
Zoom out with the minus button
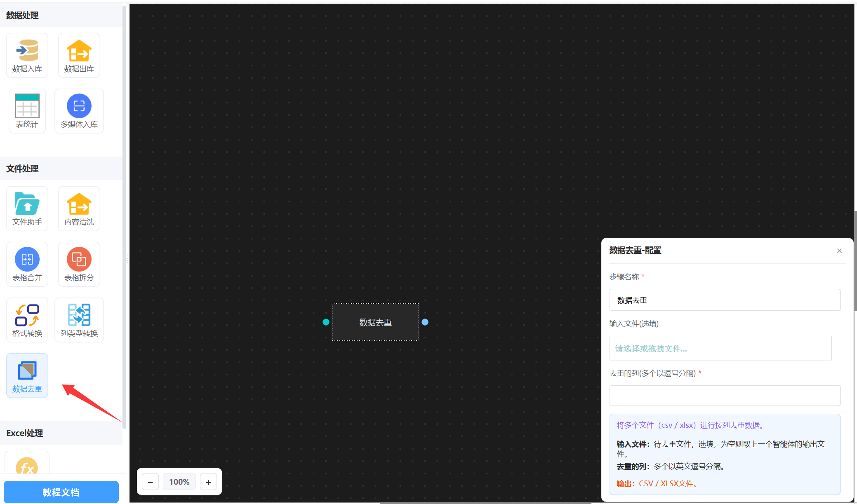151,482
